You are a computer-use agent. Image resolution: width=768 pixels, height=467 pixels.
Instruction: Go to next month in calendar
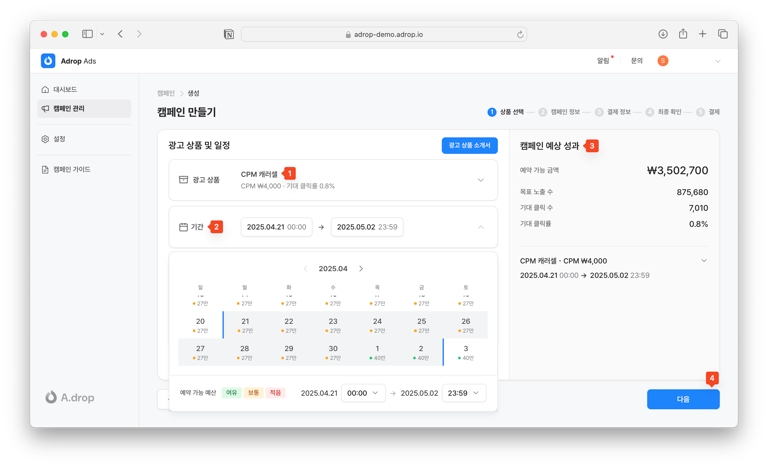(x=361, y=269)
